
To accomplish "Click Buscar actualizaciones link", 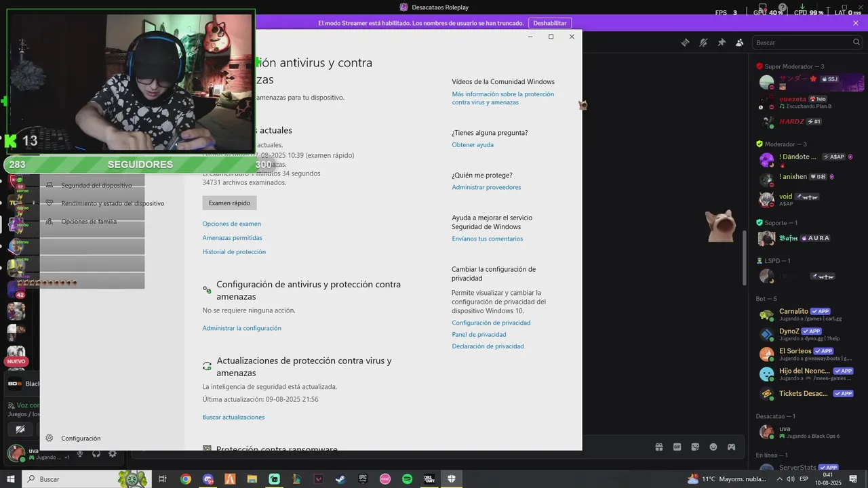I will point(233,417).
